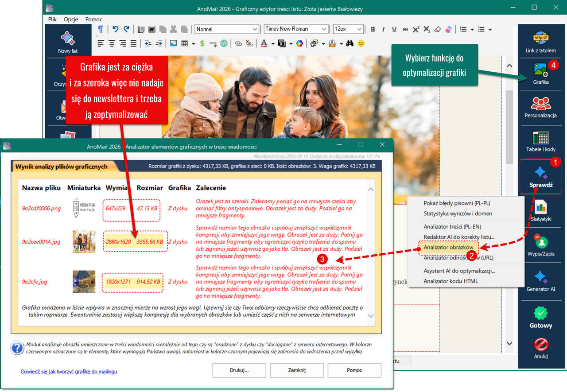Toggle paragraph marks display icon

101,29
